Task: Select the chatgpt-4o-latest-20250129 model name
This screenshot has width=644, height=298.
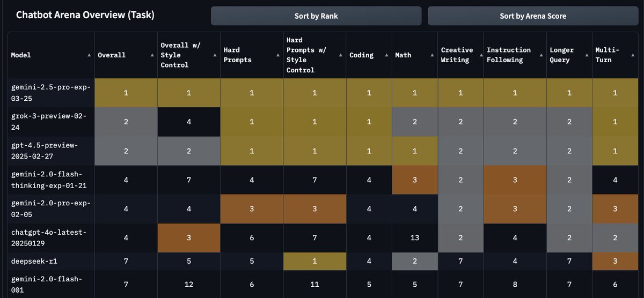Action: coord(49,237)
